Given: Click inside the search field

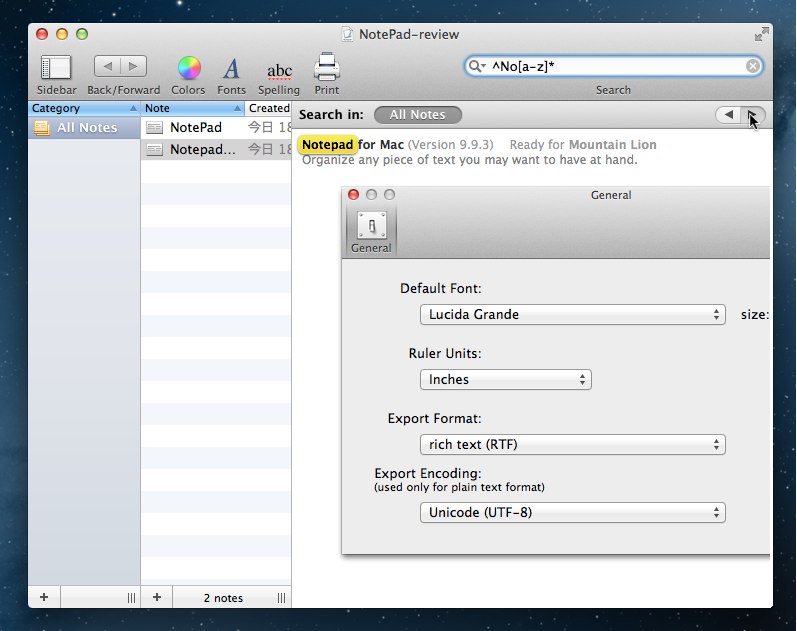Looking at the screenshot, I should [614, 66].
